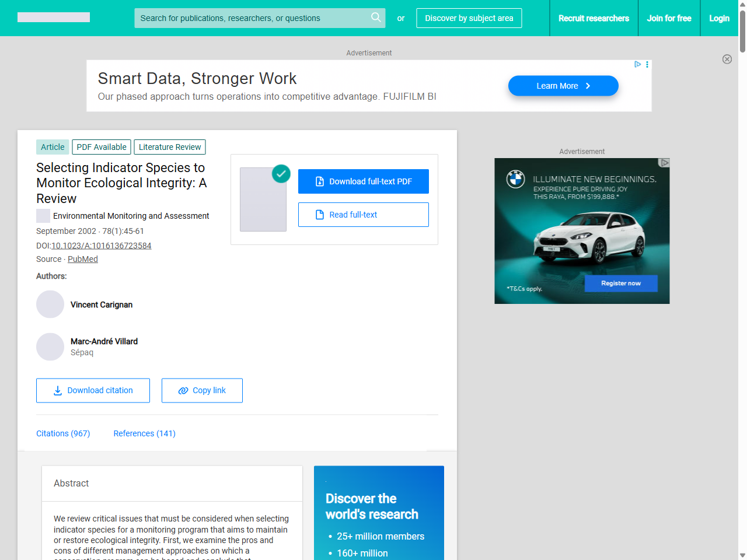Click the Login menu item
747x560 pixels.
(x=719, y=18)
